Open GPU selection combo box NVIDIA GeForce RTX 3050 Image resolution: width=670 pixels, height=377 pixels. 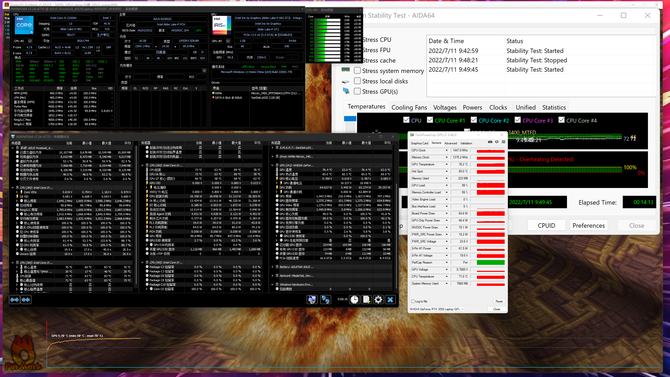[437, 309]
